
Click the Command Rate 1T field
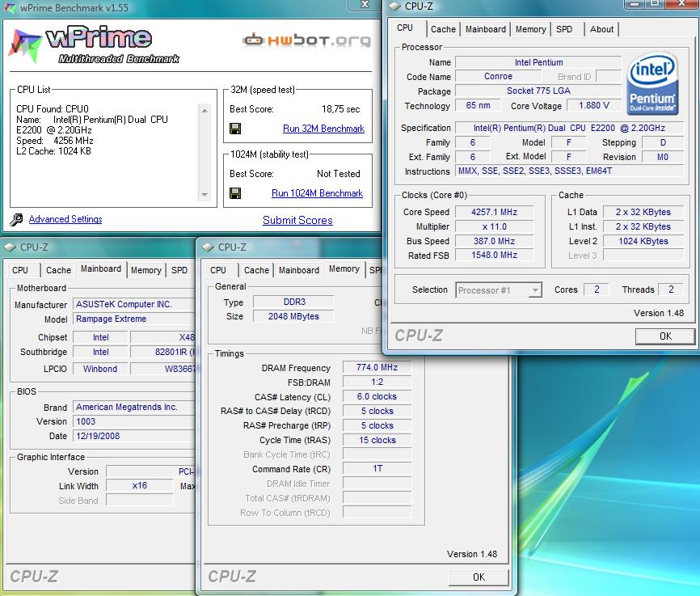coord(377,469)
